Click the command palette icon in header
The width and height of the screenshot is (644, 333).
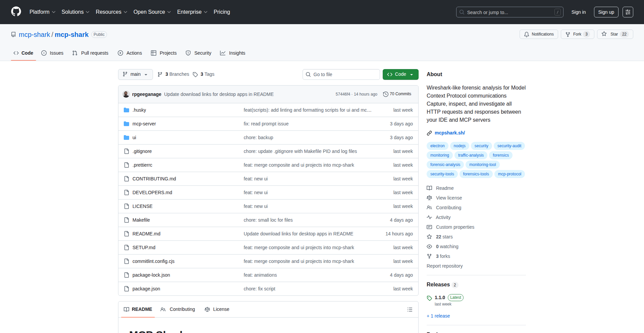(x=628, y=12)
